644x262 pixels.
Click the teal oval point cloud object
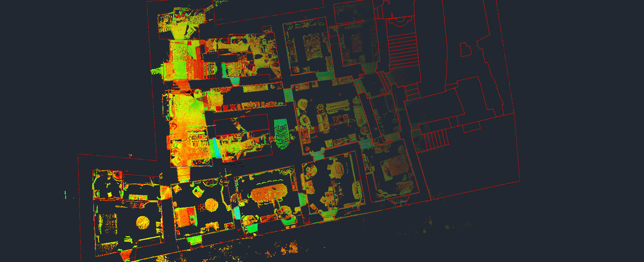click(x=282, y=133)
